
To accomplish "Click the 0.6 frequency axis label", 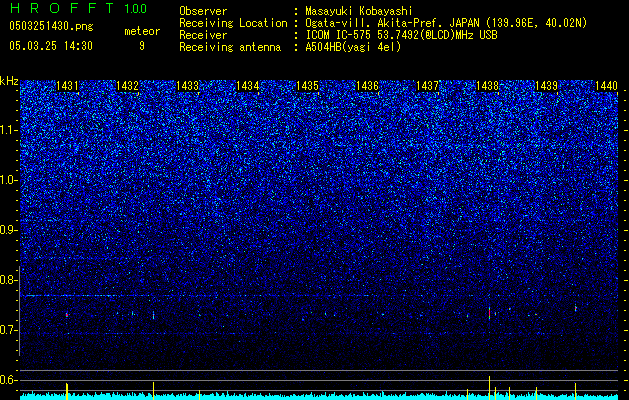I will pyautogui.click(x=8, y=380).
